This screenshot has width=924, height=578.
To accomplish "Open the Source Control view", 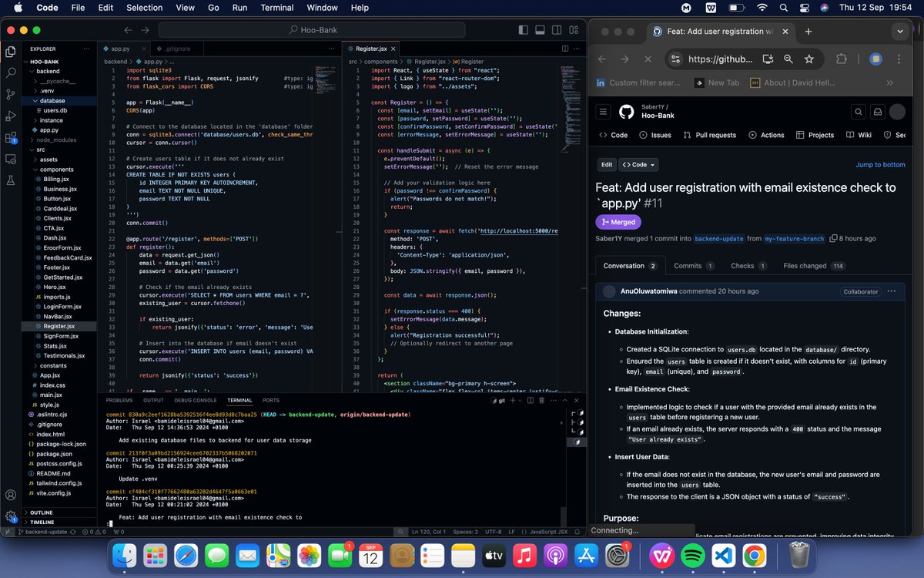I will (x=11, y=95).
